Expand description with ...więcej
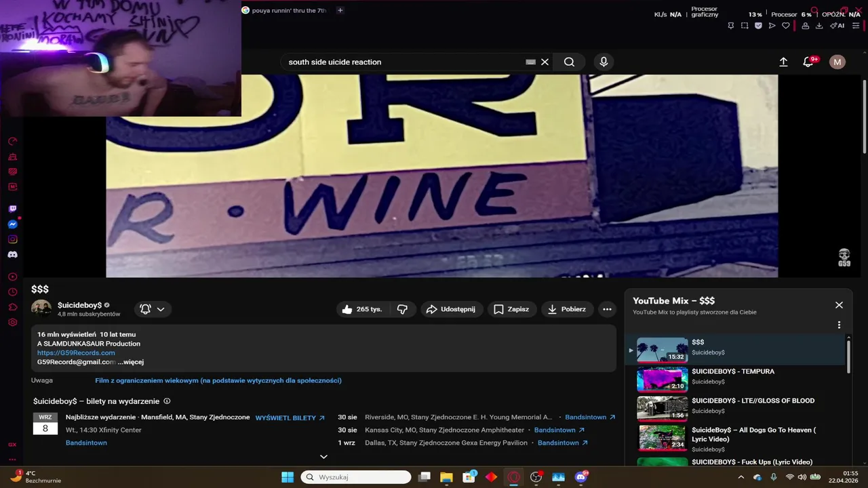 click(131, 362)
